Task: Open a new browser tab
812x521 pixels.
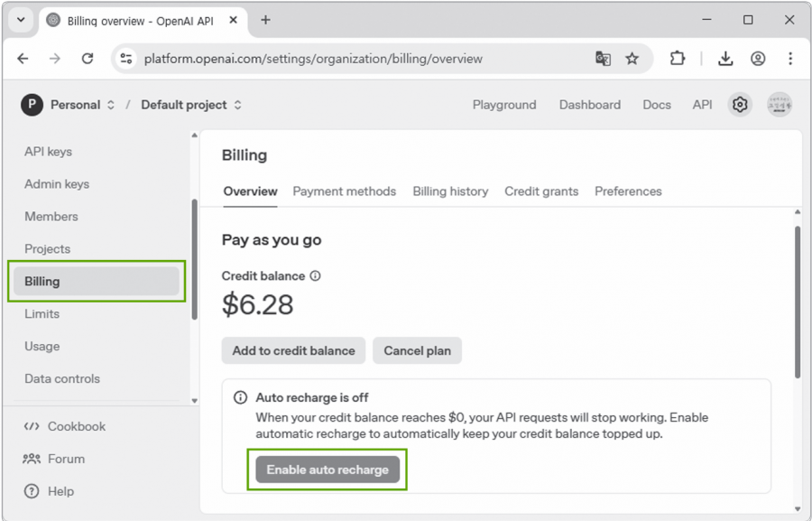Action: [265, 20]
